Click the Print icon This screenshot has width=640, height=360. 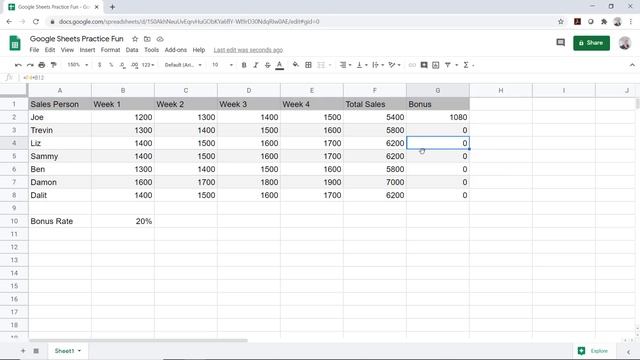pos(42,65)
